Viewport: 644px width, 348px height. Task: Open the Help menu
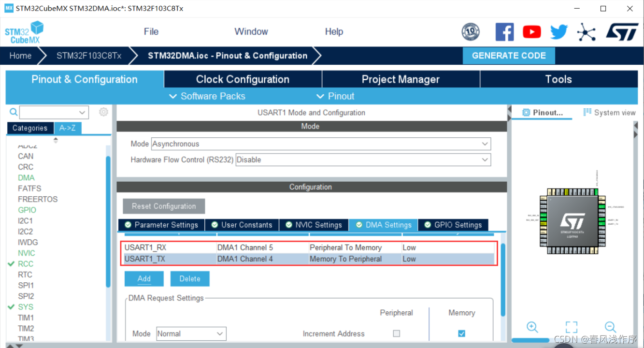click(x=334, y=31)
